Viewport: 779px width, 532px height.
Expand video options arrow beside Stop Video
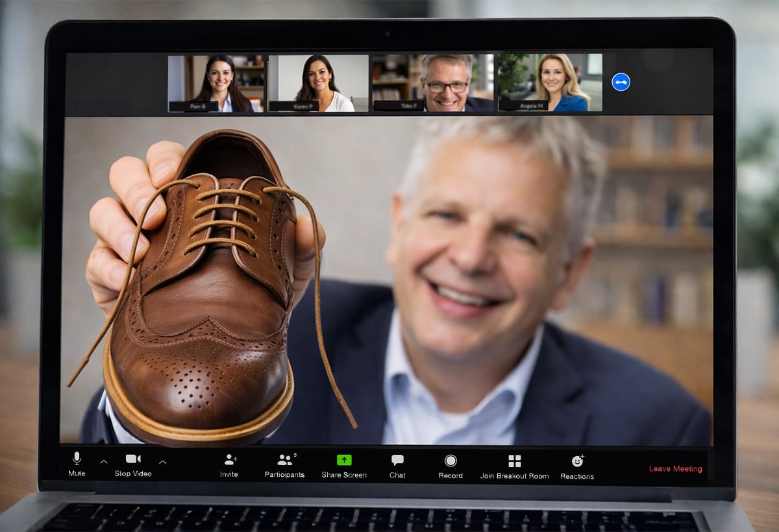(x=162, y=462)
